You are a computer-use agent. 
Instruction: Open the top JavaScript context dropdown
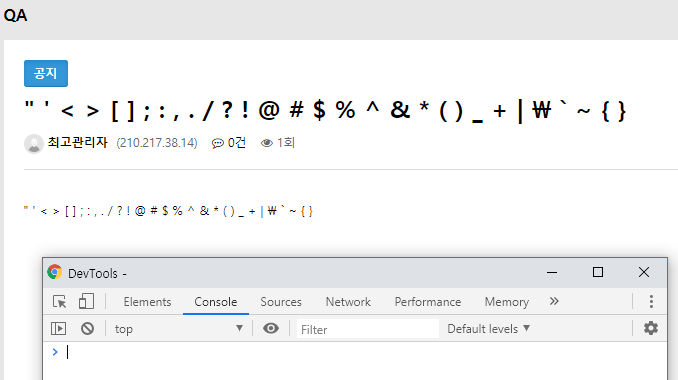[x=179, y=329]
